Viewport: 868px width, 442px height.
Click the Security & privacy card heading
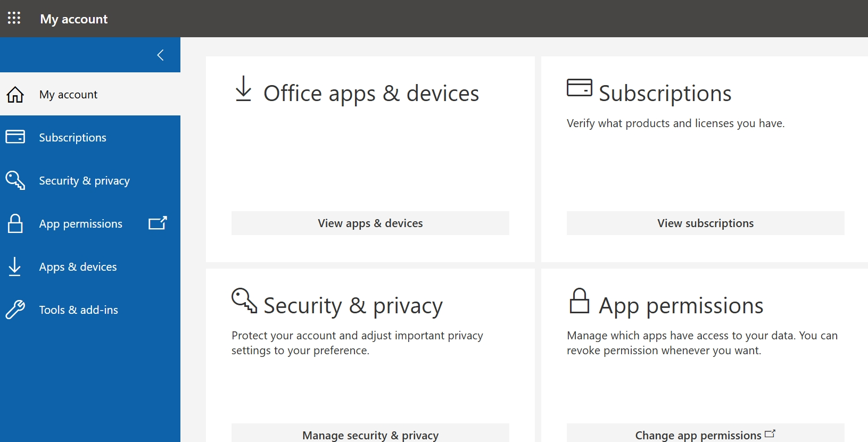[x=353, y=305]
